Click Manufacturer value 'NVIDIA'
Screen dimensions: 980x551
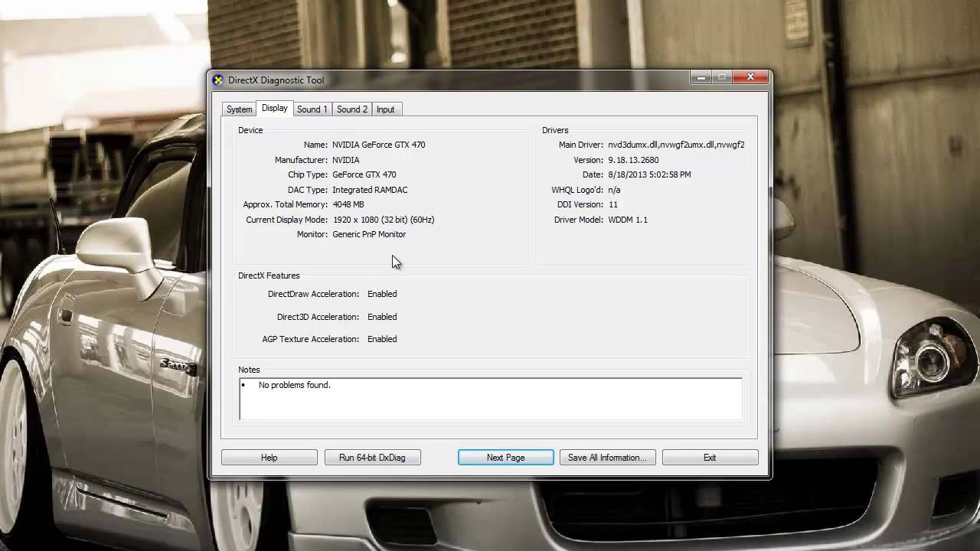pos(345,160)
